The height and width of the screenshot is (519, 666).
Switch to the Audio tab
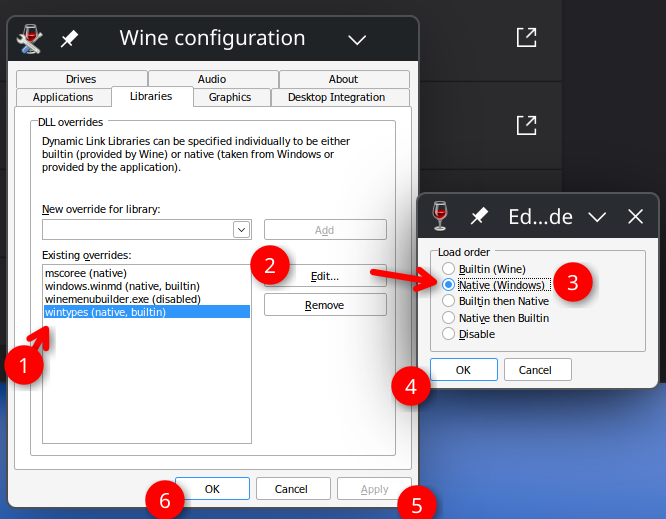pyautogui.click(x=212, y=79)
